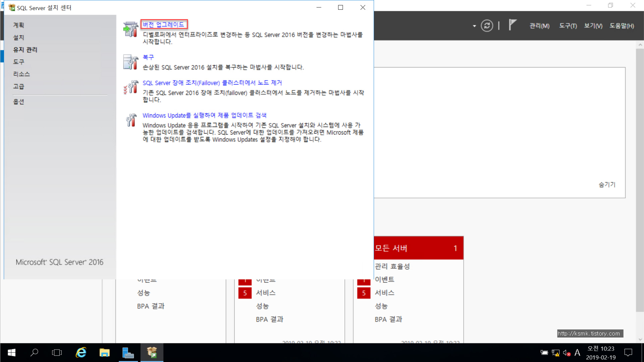Click 성능 in 모든 서버 tile
This screenshot has width=644, height=362.
coord(381,306)
